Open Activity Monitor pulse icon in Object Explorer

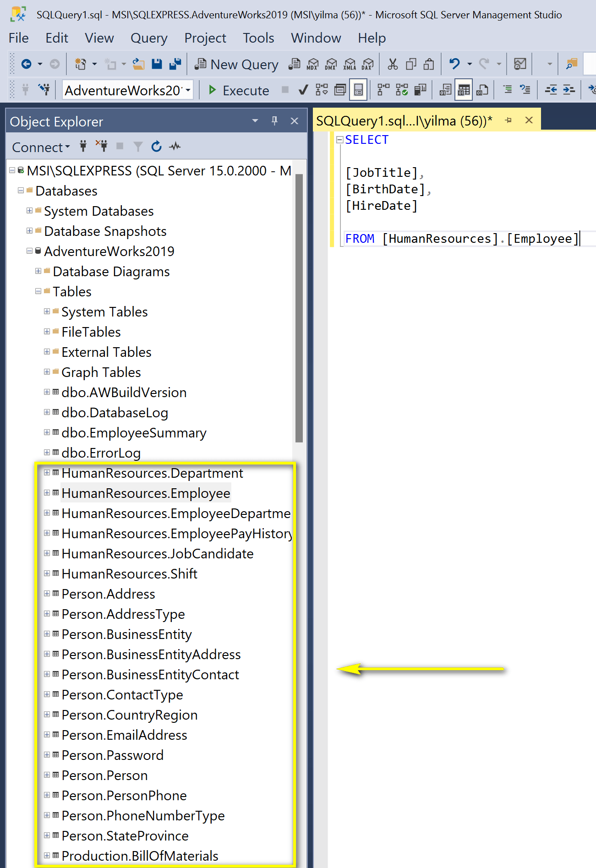tap(175, 146)
